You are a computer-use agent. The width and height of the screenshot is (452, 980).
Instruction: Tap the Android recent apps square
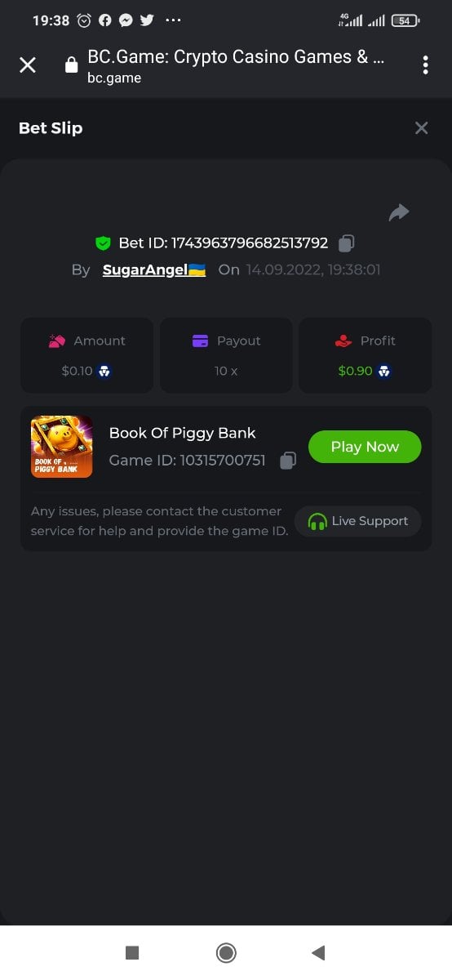point(132,952)
